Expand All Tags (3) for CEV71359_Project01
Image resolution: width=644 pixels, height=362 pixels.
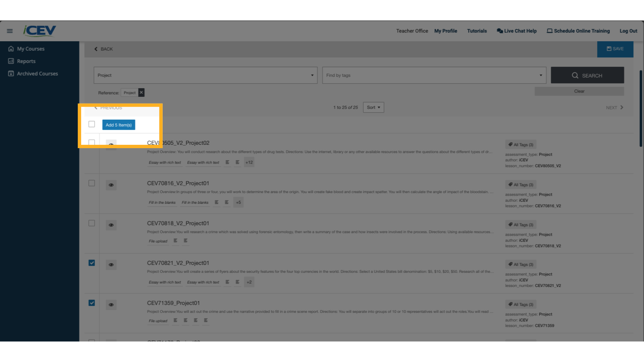pyautogui.click(x=521, y=304)
